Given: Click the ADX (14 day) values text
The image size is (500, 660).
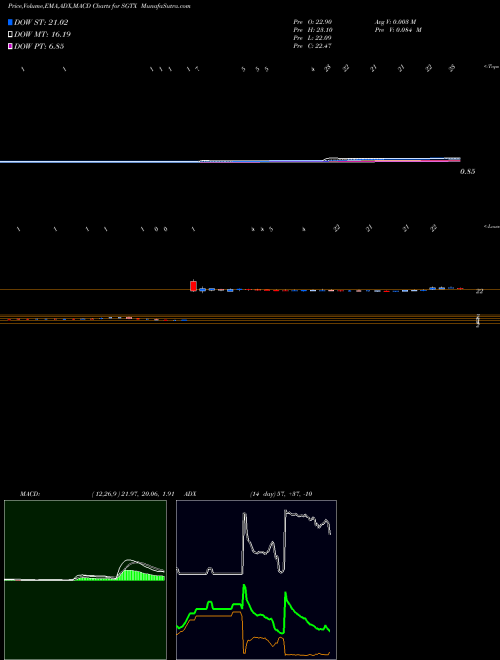Looking at the screenshot, I should pos(281,494).
